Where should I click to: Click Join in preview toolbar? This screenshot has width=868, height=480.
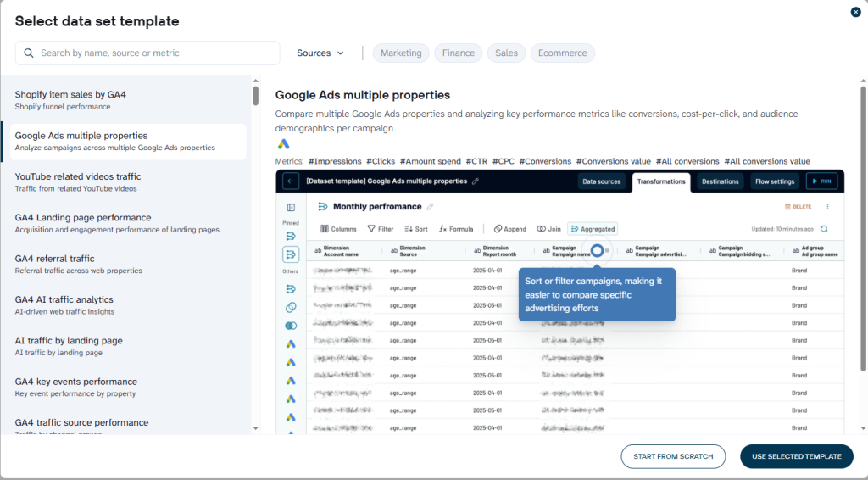(548, 229)
